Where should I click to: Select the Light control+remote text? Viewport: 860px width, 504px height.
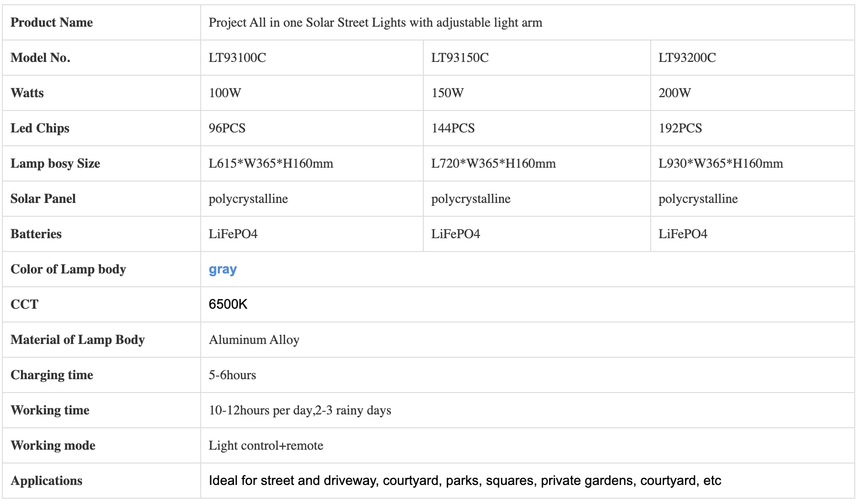pyautogui.click(x=266, y=445)
